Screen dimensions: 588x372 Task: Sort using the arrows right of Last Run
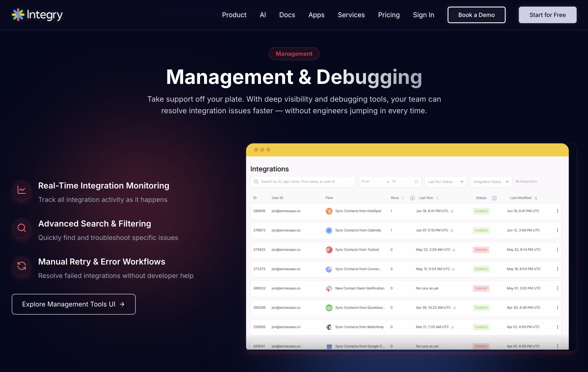(x=437, y=198)
